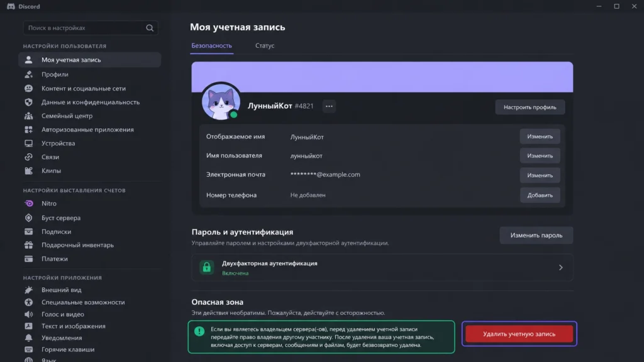Viewport: 644px width, 362px height.
Task: Click the #4821 discriminator tag
Action: (x=304, y=106)
